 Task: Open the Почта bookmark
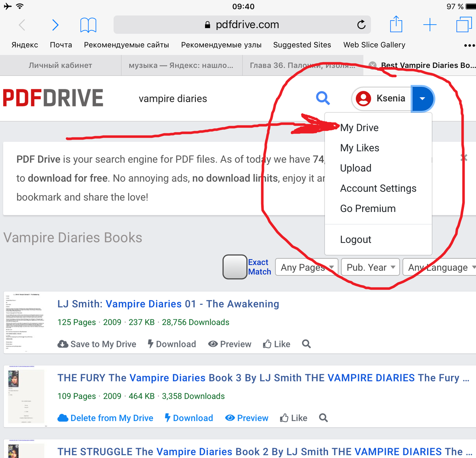click(x=61, y=45)
